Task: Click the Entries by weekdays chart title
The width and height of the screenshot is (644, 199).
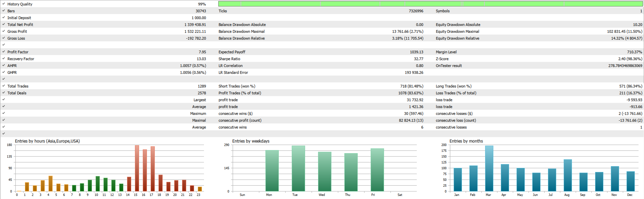Action: click(x=251, y=141)
